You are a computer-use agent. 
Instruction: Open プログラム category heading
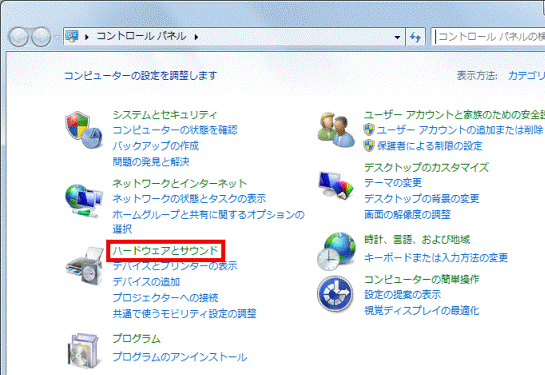click(x=137, y=339)
